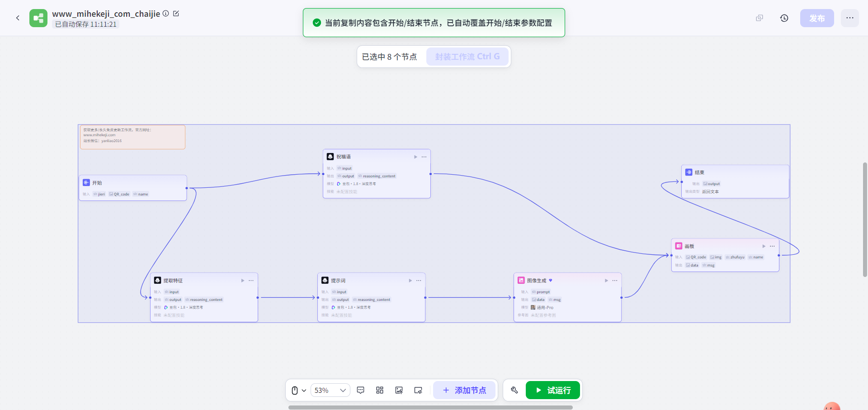Run the 祝福语 node with its play icon

click(x=415, y=157)
